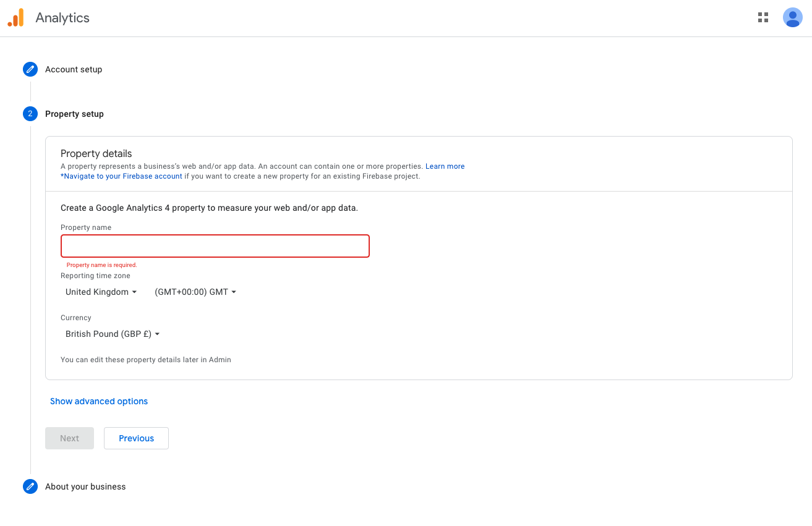Focus the Property name input field

click(215, 246)
